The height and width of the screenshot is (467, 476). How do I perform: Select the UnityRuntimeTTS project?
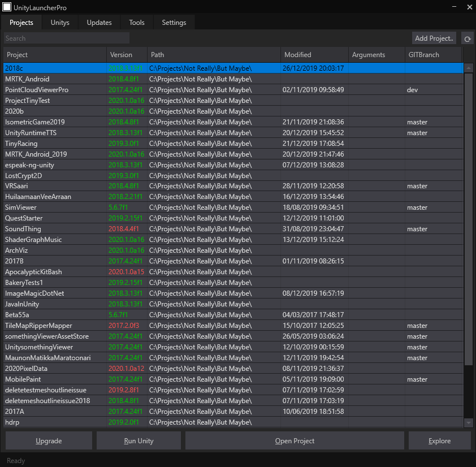pos(233,133)
